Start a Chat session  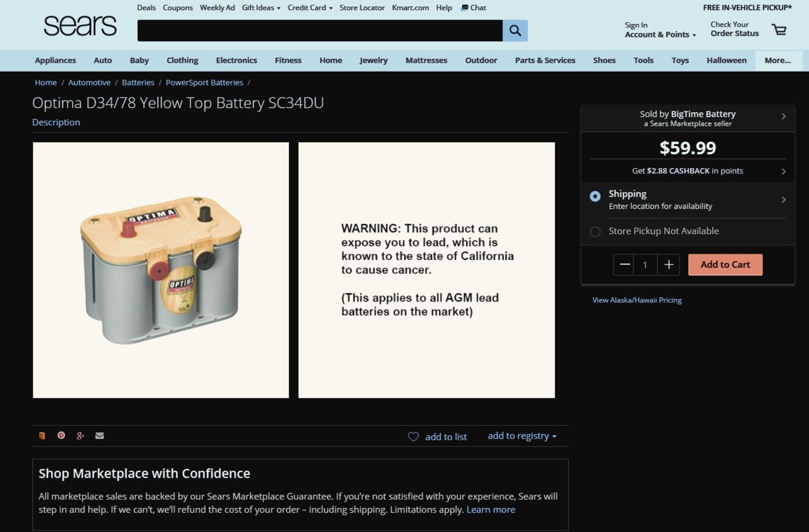[x=474, y=8]
